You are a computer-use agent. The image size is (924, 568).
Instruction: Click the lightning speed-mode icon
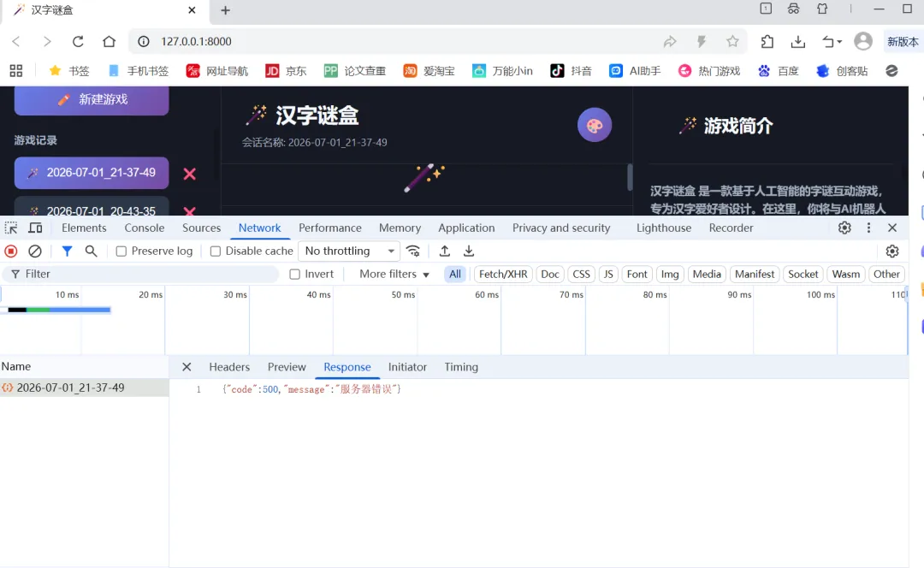702,41
